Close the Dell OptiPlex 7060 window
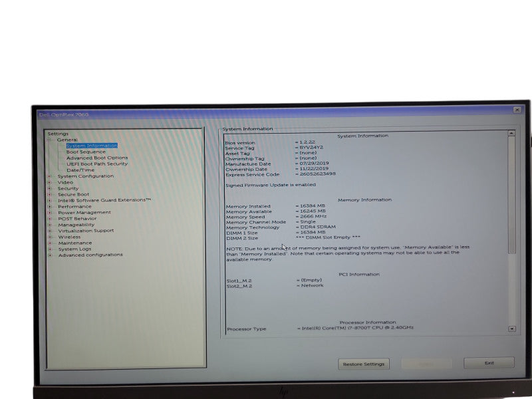The height and width of the screenshot is (399, 532). [x=517, y=110]
